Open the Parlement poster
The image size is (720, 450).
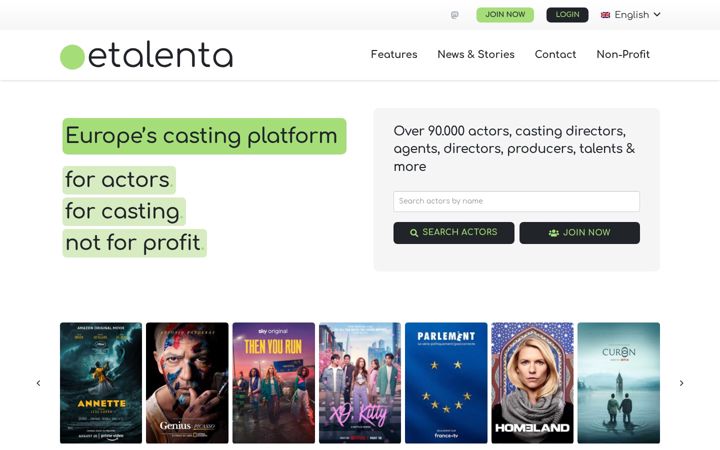tap(446, 383)
